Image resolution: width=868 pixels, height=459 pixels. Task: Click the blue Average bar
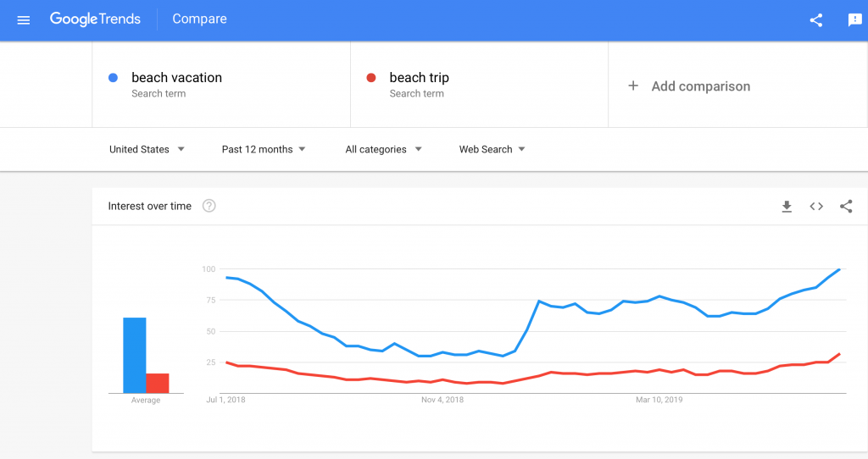[135, 355]
